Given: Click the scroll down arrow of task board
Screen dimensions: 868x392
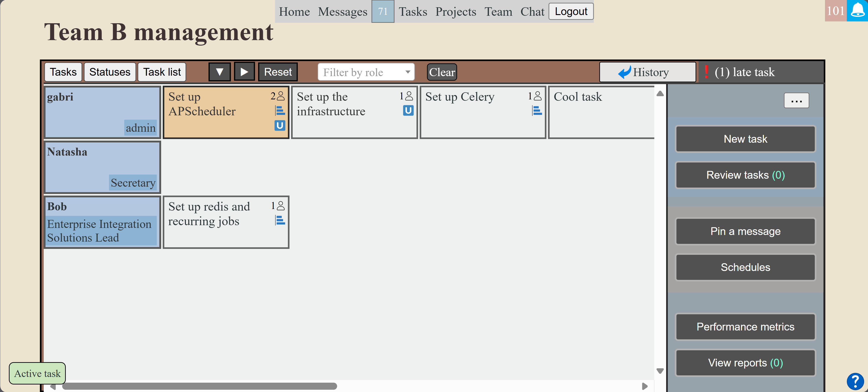Looking at the screenshot, I should [660, 371].
